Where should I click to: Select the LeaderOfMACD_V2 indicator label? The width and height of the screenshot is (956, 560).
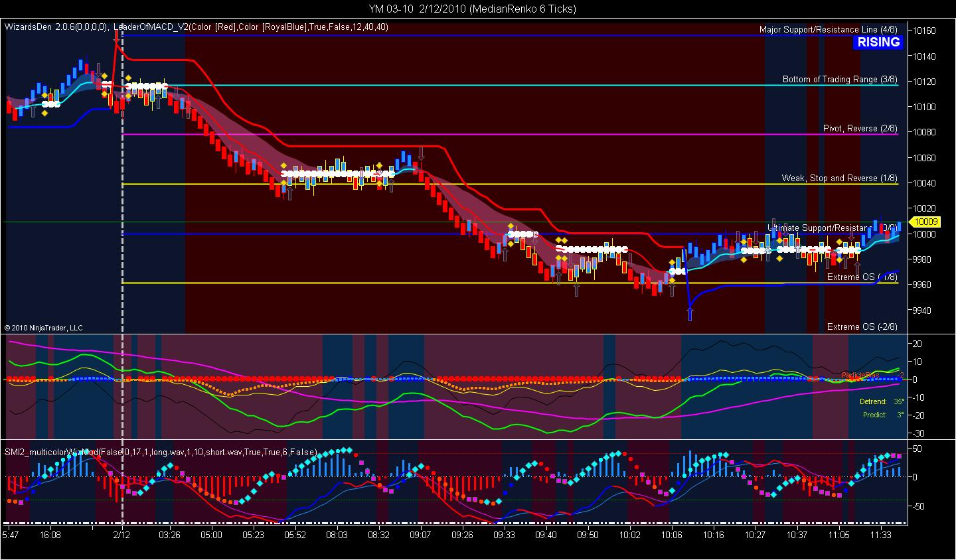[x=251, y=27]
